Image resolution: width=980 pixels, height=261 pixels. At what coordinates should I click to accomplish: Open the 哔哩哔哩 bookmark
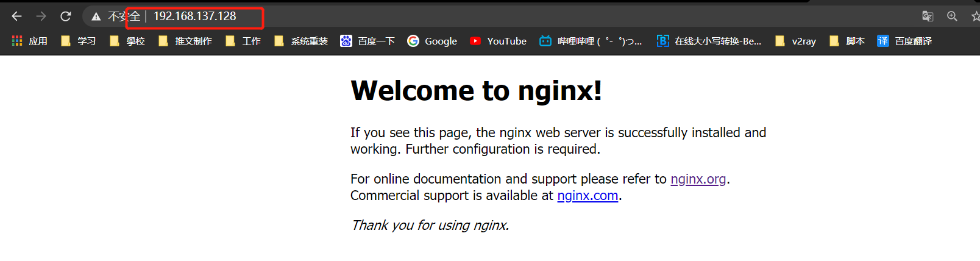point(591,41)
